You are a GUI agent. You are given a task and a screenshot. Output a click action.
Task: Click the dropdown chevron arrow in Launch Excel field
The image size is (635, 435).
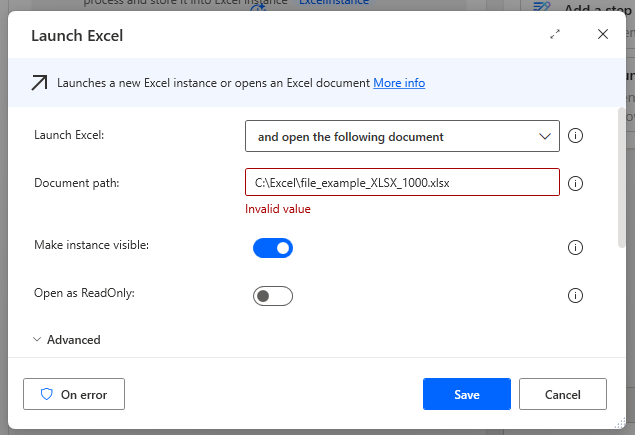[x=545, y=136]
